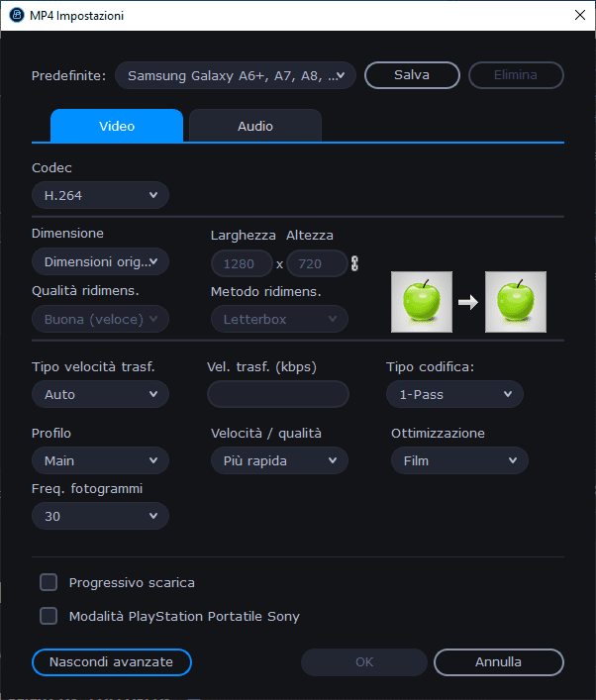Image resolution: width=596 pixels, height=700 pixels.
Task: Enable the Progressivo scarica checkbox
Action: [x=49, y=582]
